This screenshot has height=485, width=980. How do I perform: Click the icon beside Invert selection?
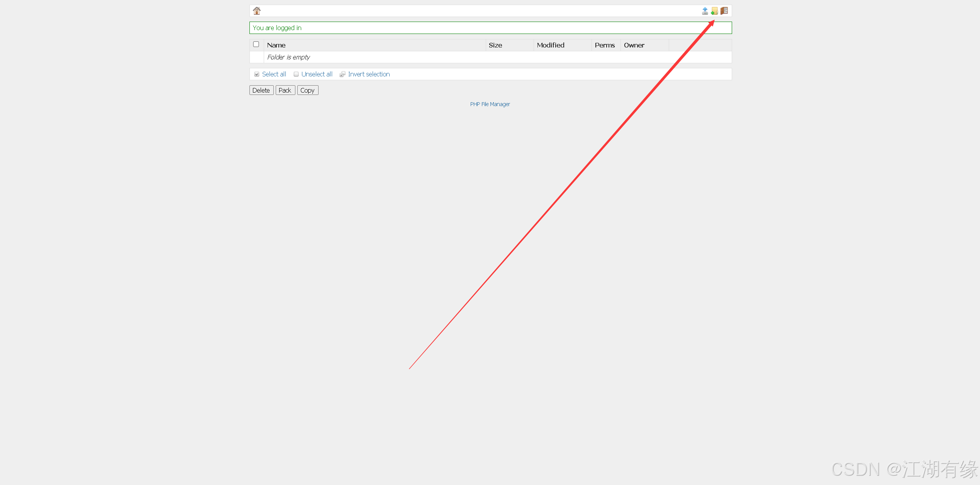pyautogui.click(x=342, y=74)
